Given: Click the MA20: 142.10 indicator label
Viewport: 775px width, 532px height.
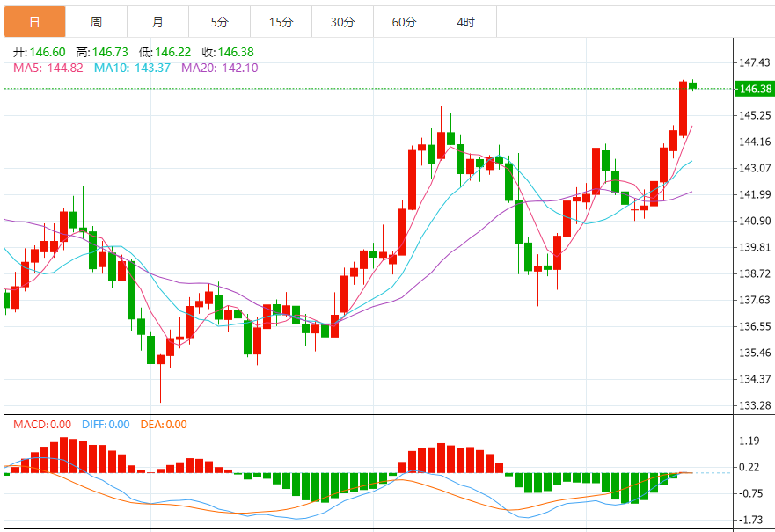Looking at the screenshot, I should click(219, 69).
